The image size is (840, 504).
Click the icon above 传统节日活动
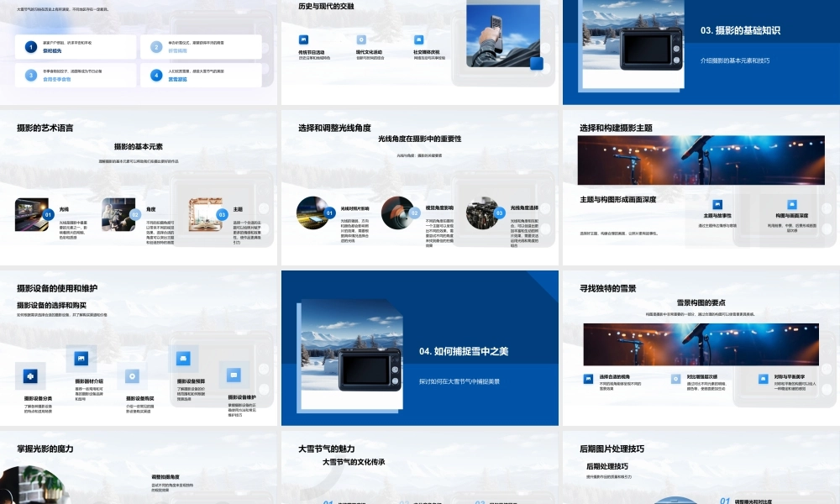tap(303, 39)
